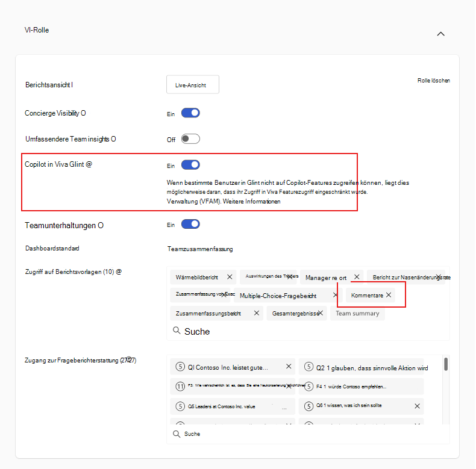476x469 pixels.
Task: Remove Bericht zur Nasenänderungsrate tag X
Action: coord(439,277)
